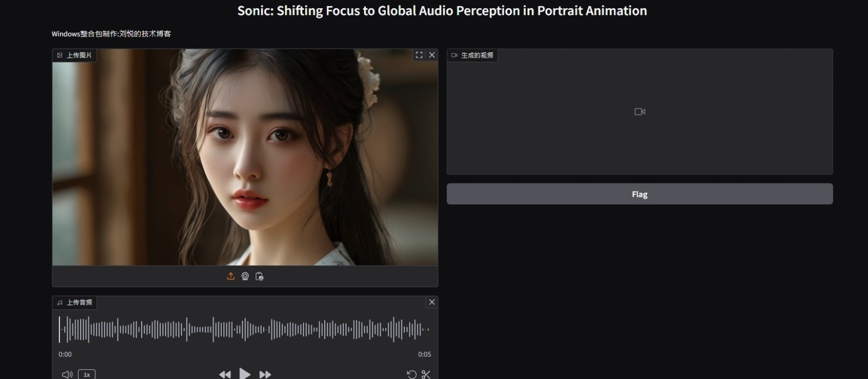The height and width of the screenshot is (379, 868).
Task: Open the uploaded image in fullscreen
Action: [419, 55]
